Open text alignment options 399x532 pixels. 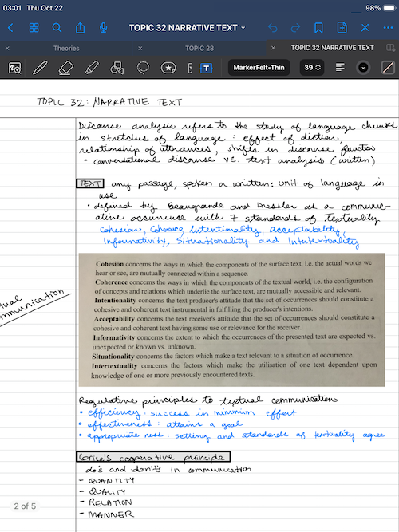click(340, 68)
